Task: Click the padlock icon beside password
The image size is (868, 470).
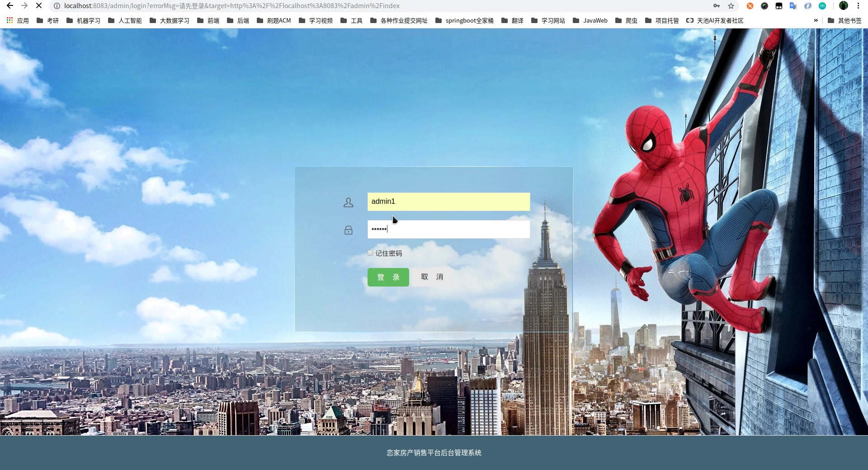Action: (348, 230)
